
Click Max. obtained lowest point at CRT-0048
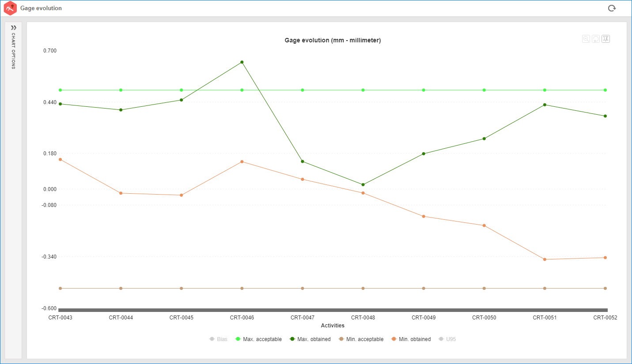(363, 184)
